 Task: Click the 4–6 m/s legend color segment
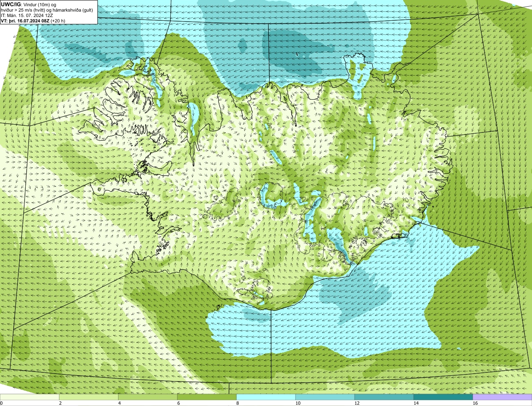coord(148,397)
